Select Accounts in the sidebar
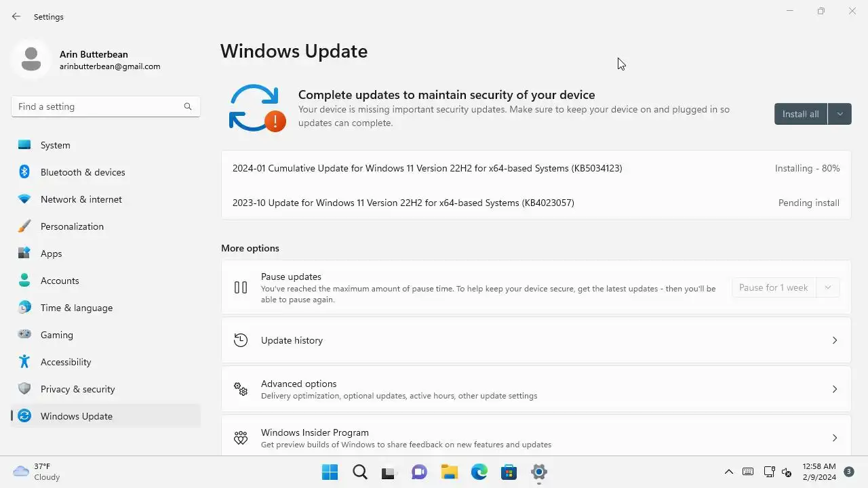Screen dimensions: 868x488 [x=106, y=281]
